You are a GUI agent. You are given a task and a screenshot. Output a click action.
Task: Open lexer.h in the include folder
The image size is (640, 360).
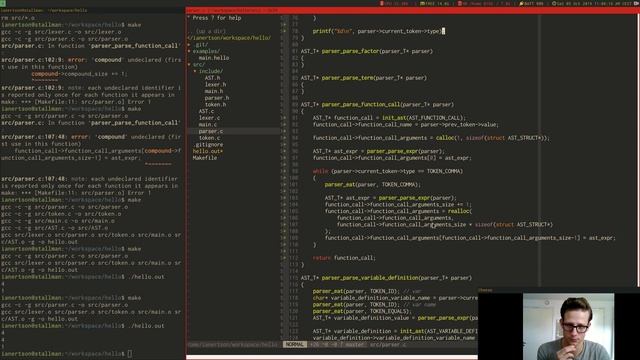click(215, 84)
